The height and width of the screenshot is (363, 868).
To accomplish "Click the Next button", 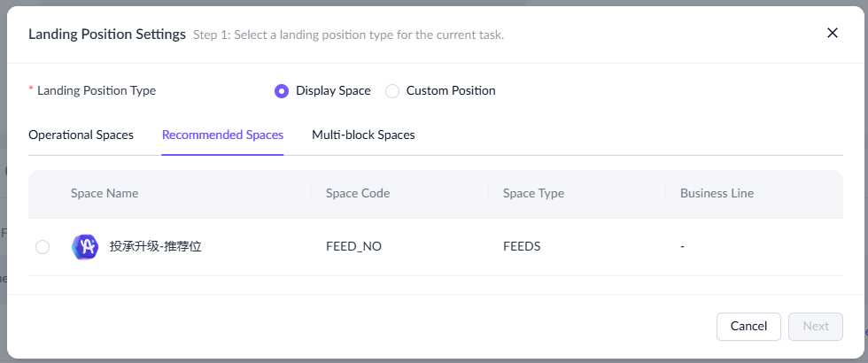I will coord(815,326).
